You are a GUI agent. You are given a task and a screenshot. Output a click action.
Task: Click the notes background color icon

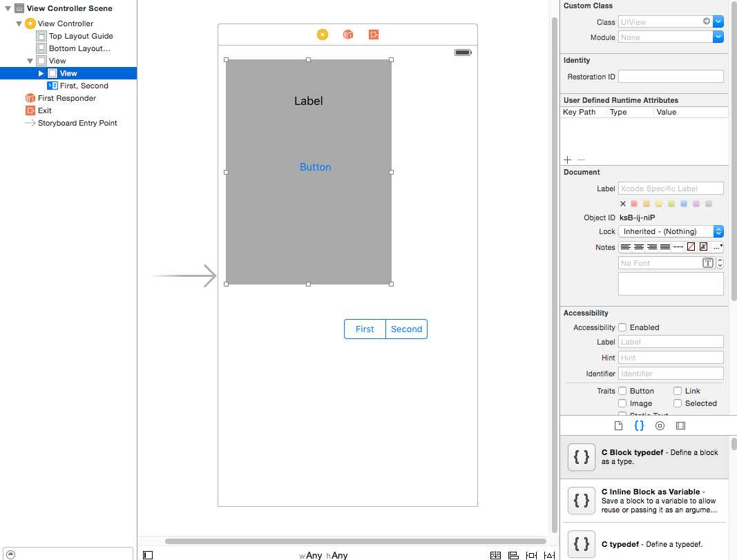click(x=704, y=247)
